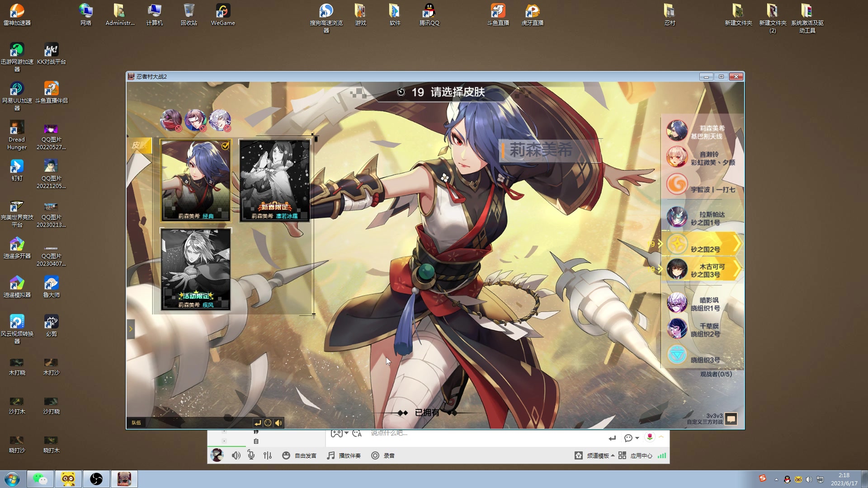Mute speaker in voice chat bar
The height and width of the screenshot is (488, 868).
(236, 455)
